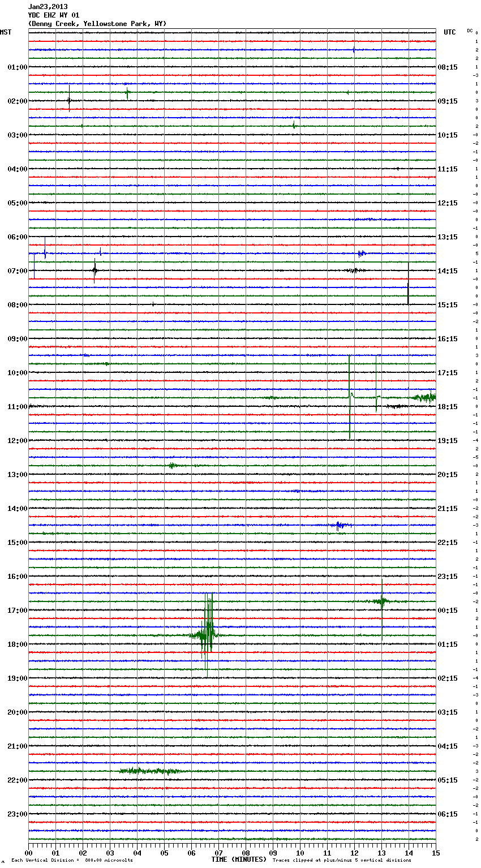481x868 pixels.
Task: Click the minute 03 axis label
Action: pyautogui.click(x=110, y=853)
